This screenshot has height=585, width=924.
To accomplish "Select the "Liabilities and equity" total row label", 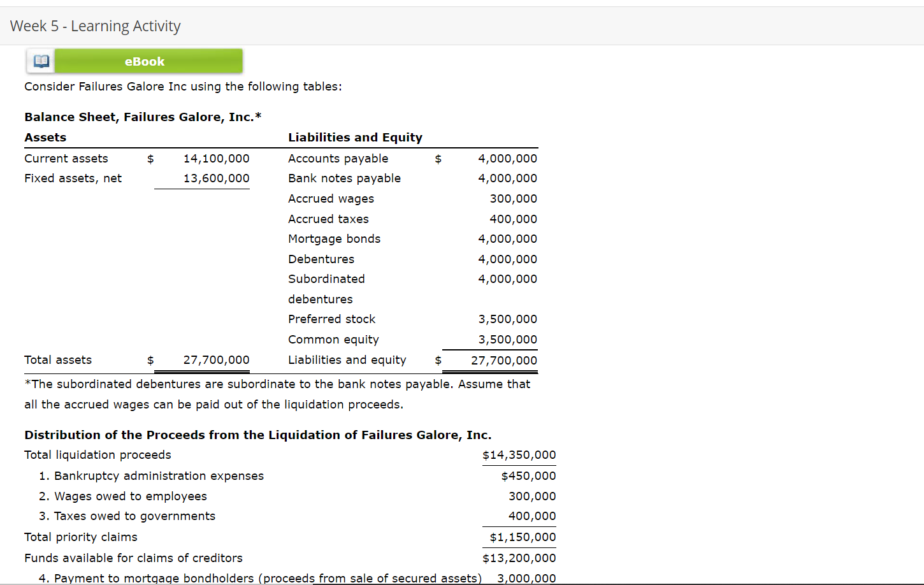I will 347,360.
